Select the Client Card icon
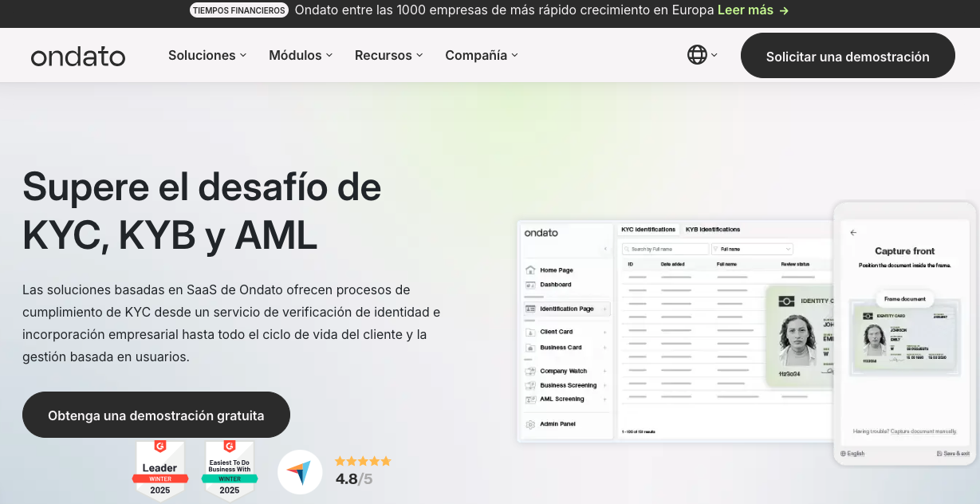 click(x=530, y=332)
